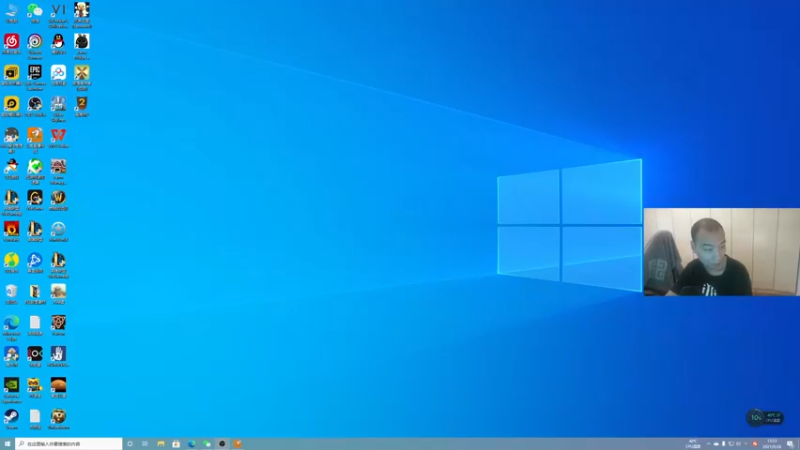This screenshot has height=450, width=800.
Task: Open the shield number 2 game icon
Action: [x=82, y=104]
